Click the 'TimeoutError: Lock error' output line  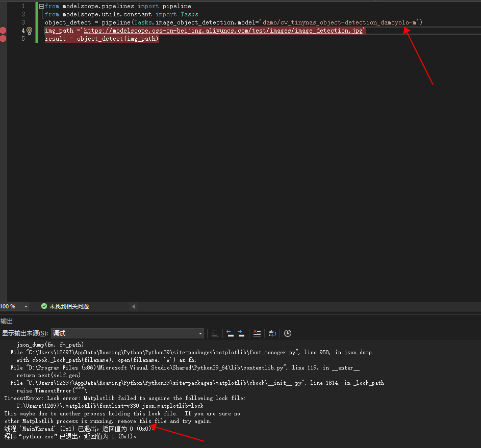coord(125,398)
